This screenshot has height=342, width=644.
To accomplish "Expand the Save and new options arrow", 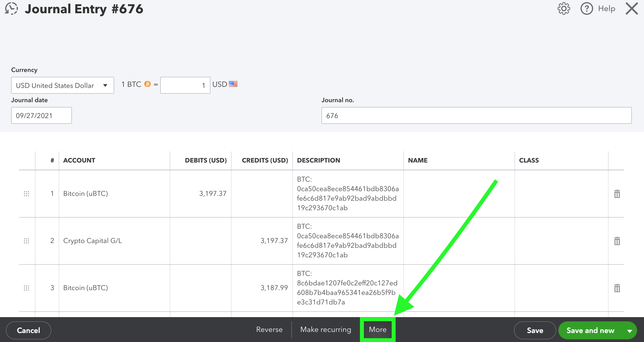I will pyautogui.click(x=630, y=331).
